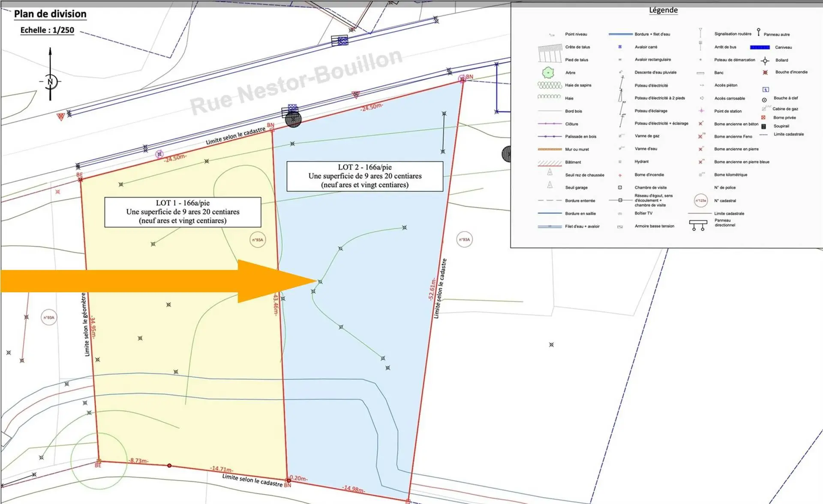The height and width of the screenshot is (504, 823).
Task: Click the Soupirail black square symbol
Action: click(763, 126)
